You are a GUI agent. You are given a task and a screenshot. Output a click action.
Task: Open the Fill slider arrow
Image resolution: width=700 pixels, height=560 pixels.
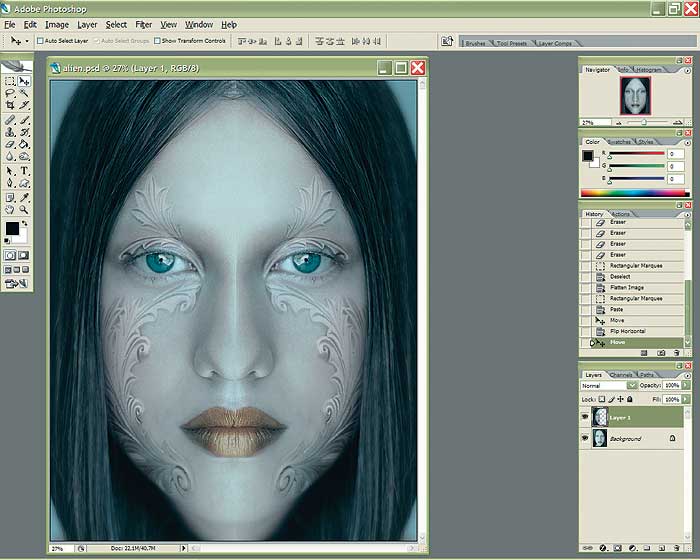(686, 399)
